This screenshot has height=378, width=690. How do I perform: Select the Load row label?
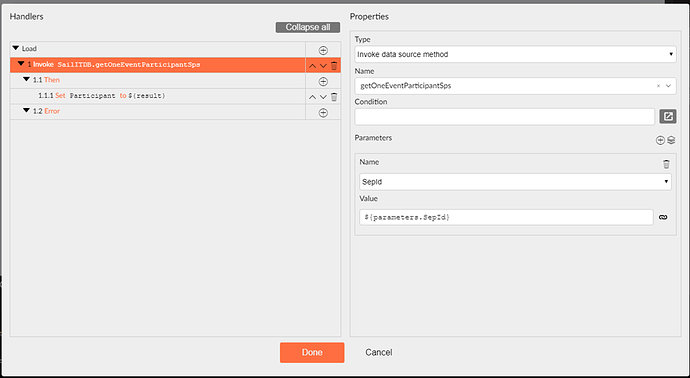pos(29,49)
